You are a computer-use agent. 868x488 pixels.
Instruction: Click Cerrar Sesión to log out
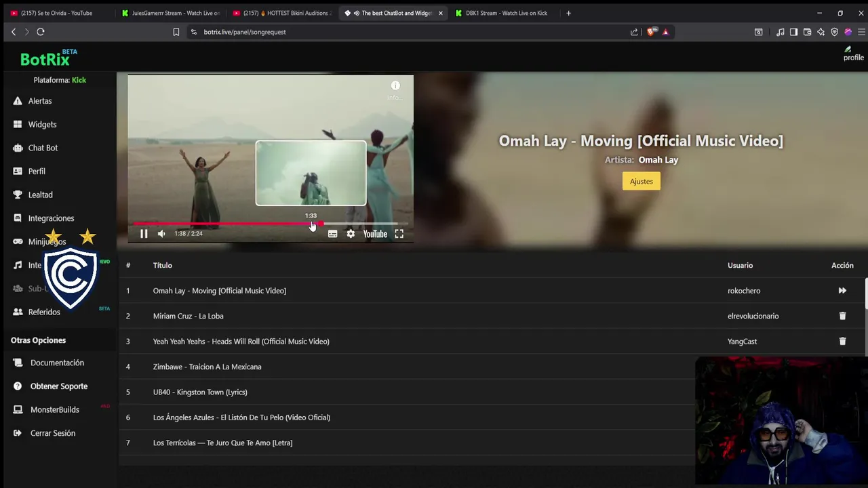[53, 433]
